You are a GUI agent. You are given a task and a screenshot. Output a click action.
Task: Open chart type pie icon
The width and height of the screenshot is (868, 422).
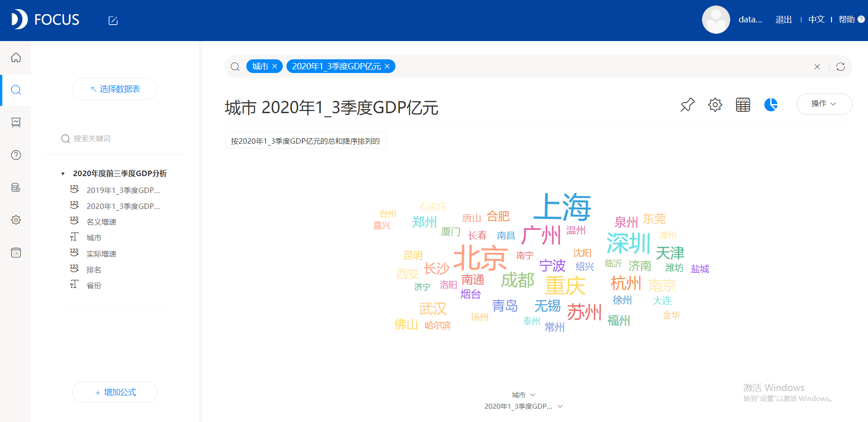point(771,104)
